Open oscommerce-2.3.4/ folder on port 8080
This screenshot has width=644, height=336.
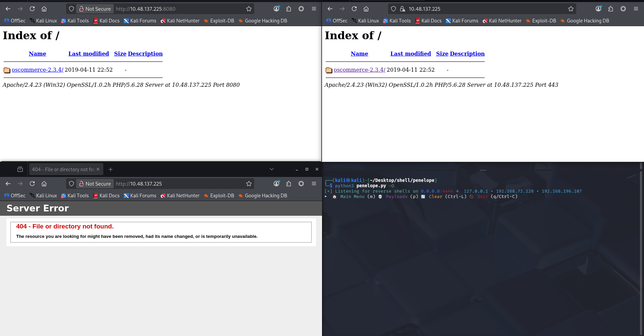click(37, 70)
